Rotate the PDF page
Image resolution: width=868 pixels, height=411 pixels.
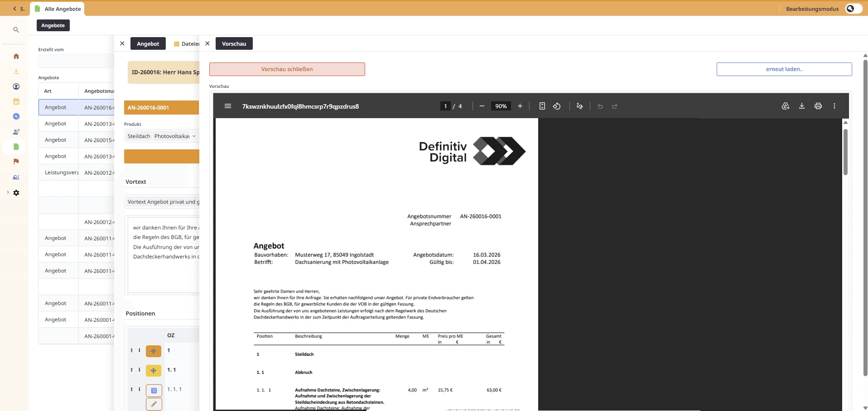(x=557, y=106)
